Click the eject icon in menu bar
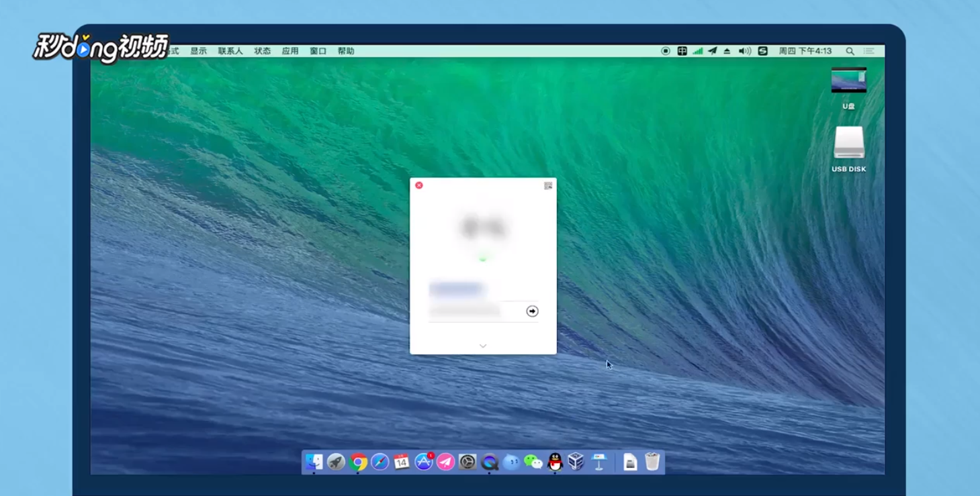980x496 pixels. [x=727, y=51]
